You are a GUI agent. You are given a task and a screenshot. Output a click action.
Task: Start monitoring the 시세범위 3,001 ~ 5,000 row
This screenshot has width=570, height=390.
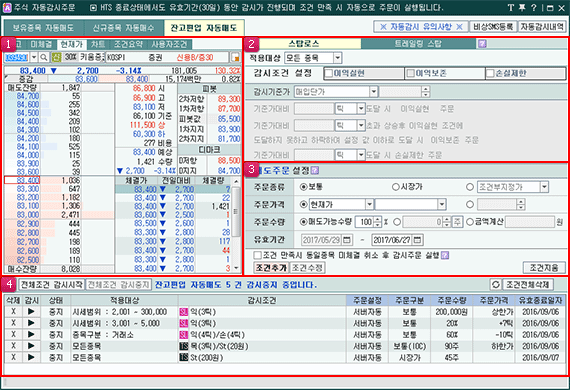31,323
